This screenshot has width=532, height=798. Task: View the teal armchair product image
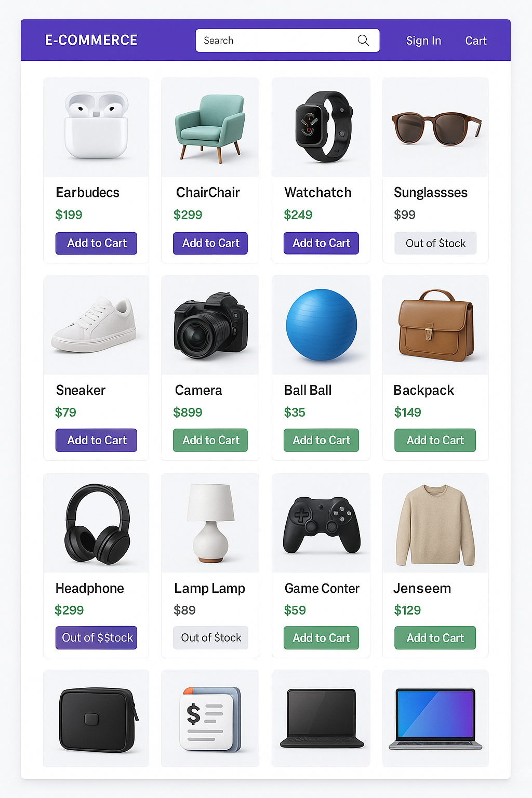[210, 128]
